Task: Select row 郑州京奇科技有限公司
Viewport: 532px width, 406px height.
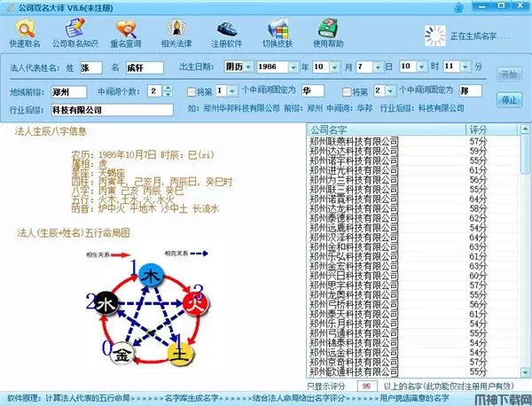Action: coord(413,363)
